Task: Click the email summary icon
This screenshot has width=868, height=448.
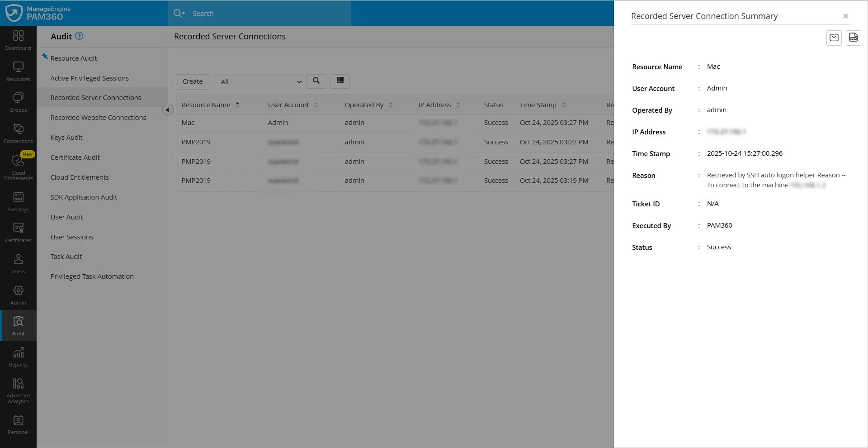Action: [834, 38]
